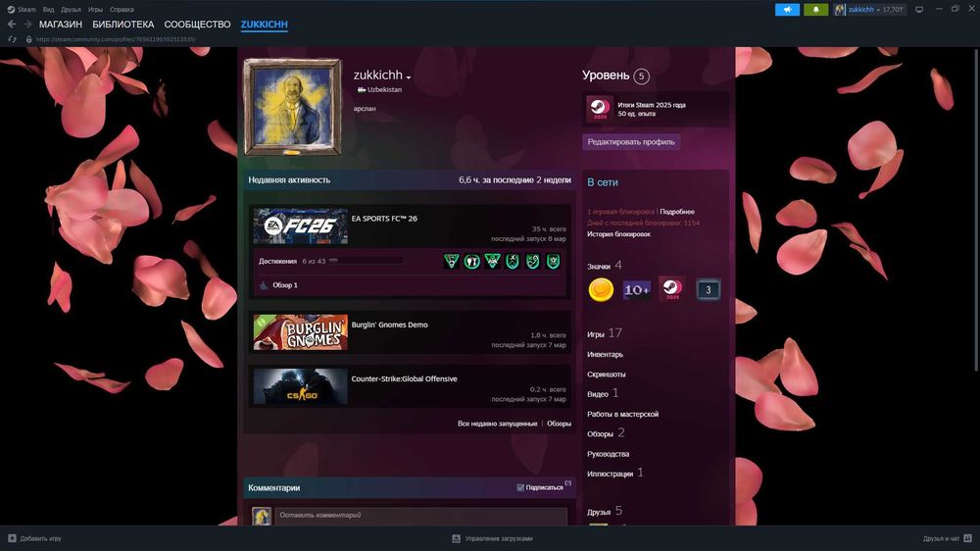980x551 pixels.
Task: Click the sixth FC 26 achievement icon
Action: pos(553,262)
